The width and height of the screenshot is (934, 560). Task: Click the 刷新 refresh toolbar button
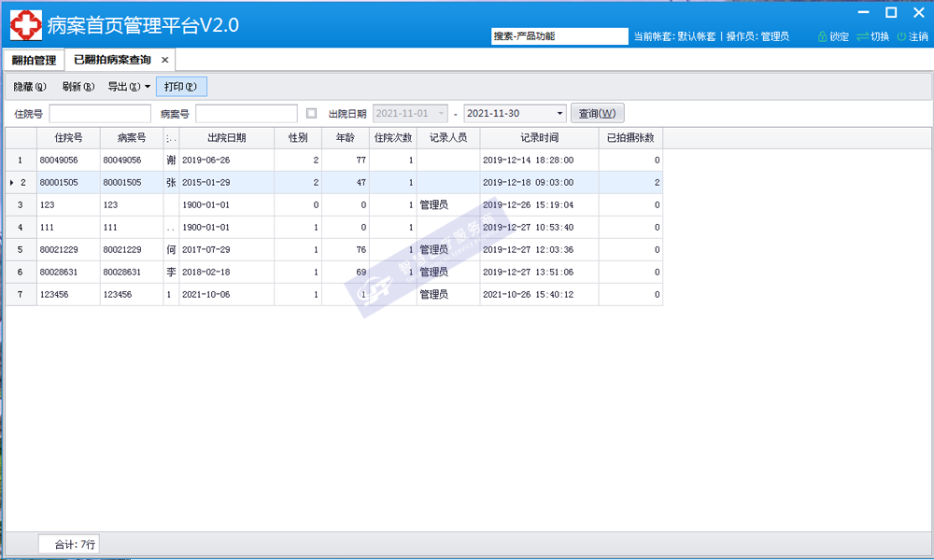click(78, 87)
